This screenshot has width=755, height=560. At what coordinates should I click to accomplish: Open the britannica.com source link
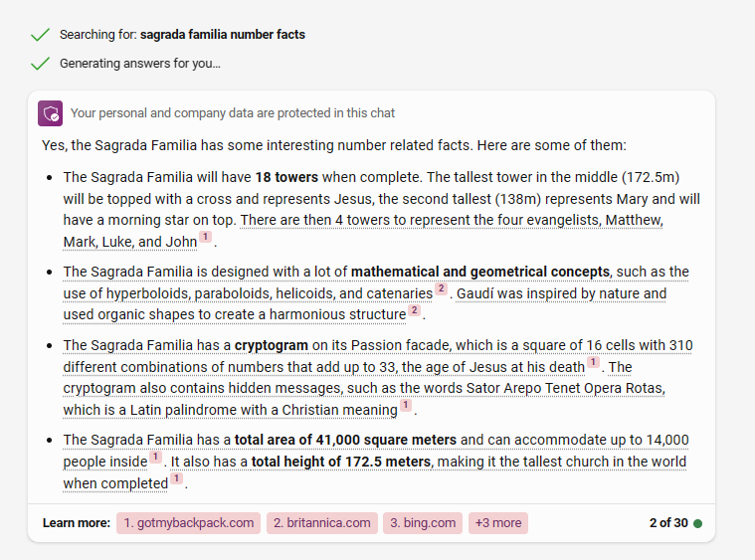click(321, 523)
